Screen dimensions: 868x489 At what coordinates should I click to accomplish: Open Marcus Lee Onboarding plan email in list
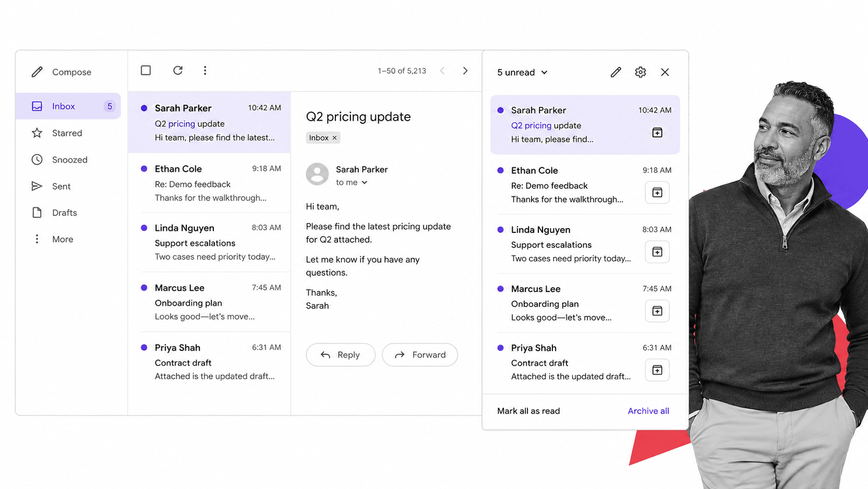(209, 302)
